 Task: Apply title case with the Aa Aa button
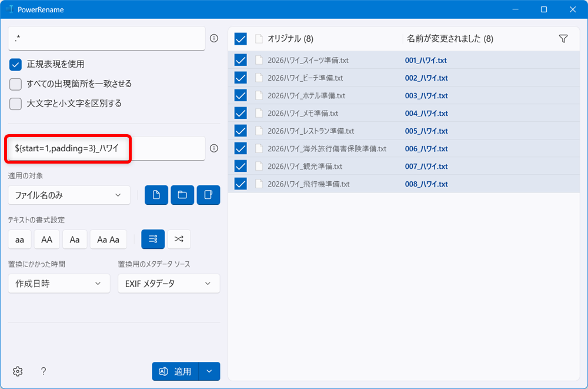108,239
